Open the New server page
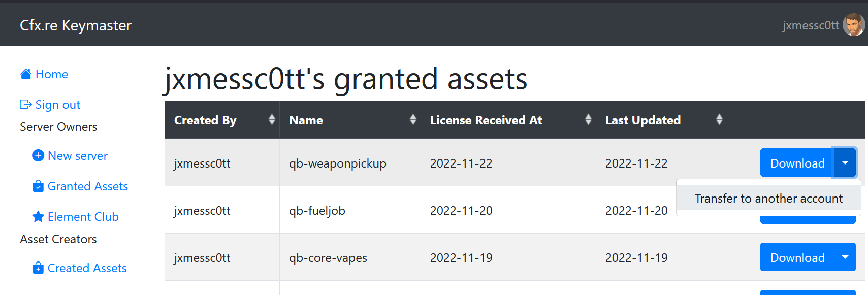This screenshot has height=295, width=868. tap(77, 155)
